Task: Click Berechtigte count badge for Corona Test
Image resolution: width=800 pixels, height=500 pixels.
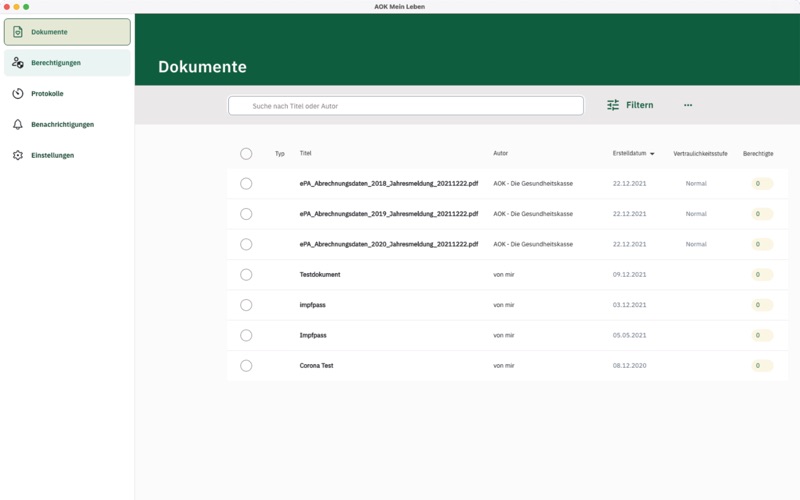Action: (762, 366)
